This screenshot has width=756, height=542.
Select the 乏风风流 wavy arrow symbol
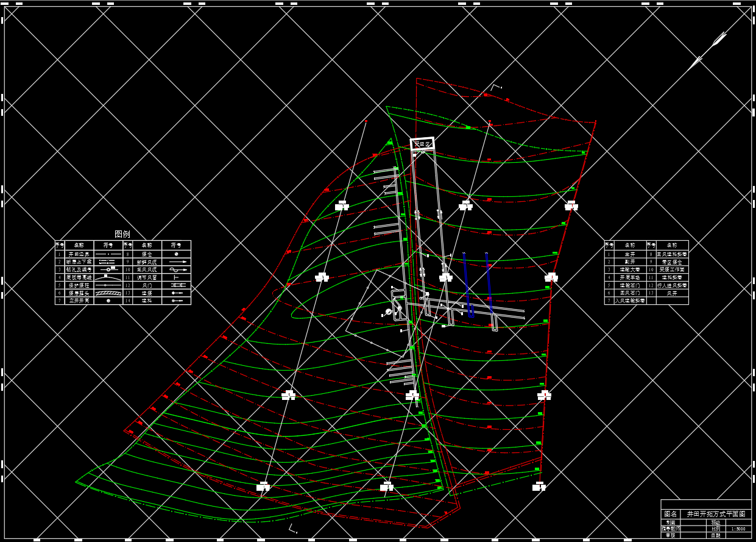coord(177,269)
